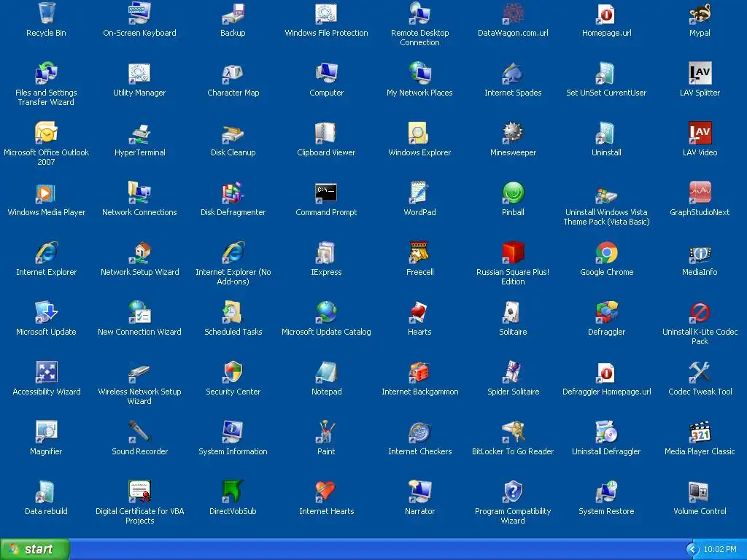Open Microsoft Update icon
Image resolution: width=747 pixels, height=560 pixels.
[46, 312]
